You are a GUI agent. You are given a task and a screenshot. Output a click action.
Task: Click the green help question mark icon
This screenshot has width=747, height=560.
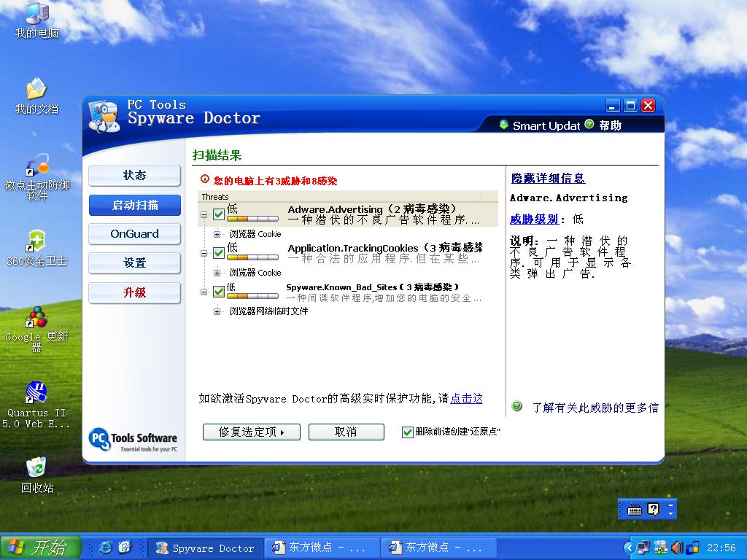click(x=589, y=125)
